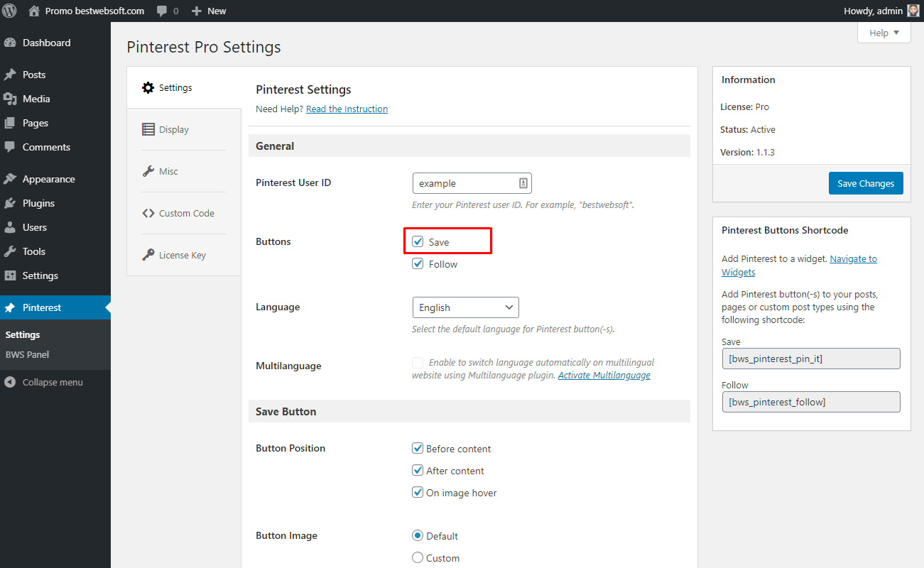
Task: Click the home icon beside Promo bestwebsoft.com
Action: (34, 11)
